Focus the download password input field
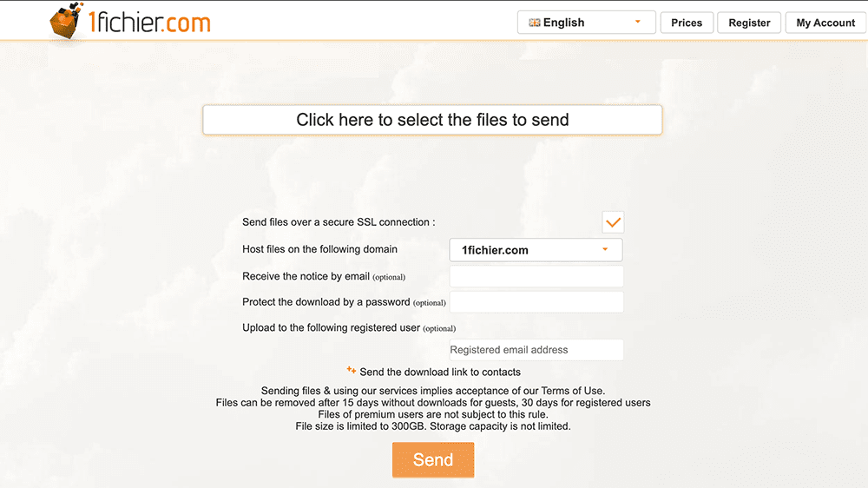This screenshot has height=488, width=868. [536, 302]
